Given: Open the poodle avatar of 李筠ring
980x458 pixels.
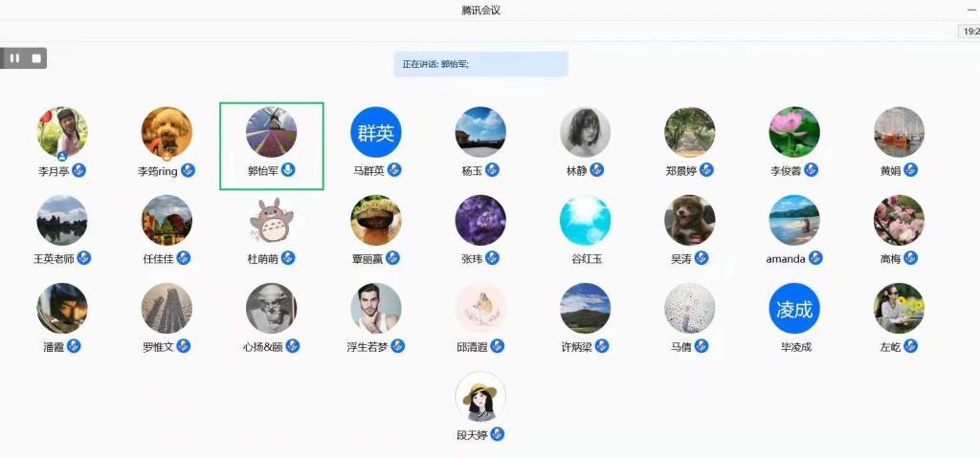Looking at the screenshot, I should click(167, 132).
